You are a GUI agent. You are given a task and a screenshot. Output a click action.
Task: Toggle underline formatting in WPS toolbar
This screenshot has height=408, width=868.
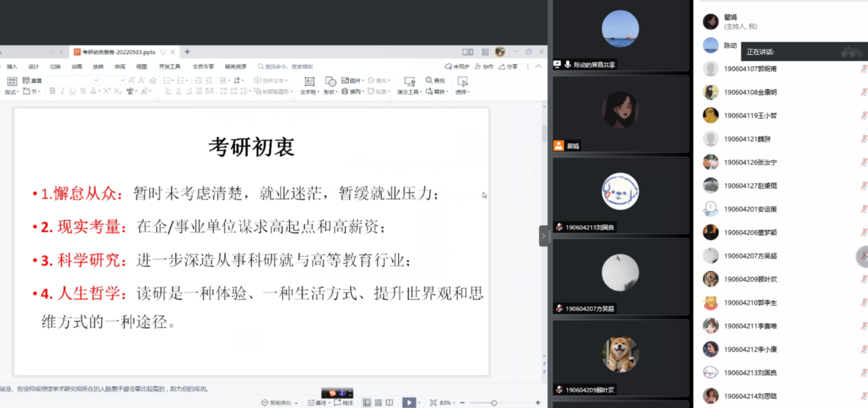click(x=73, y=91)
